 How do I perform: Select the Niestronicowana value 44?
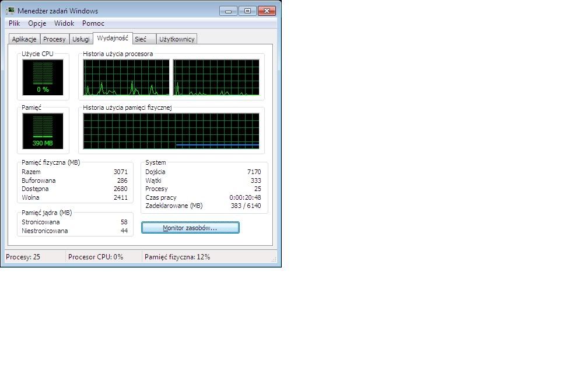124,231
